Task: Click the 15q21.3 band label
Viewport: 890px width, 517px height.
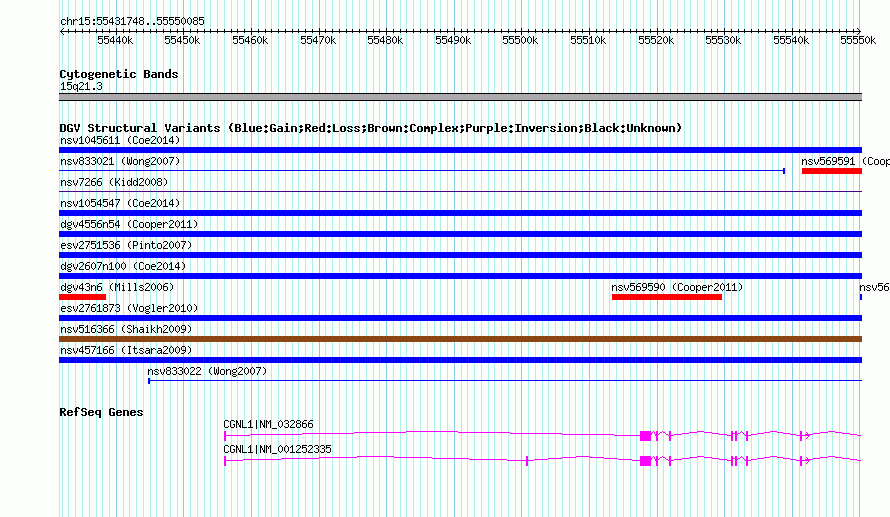Action: (x=81, y=86)
